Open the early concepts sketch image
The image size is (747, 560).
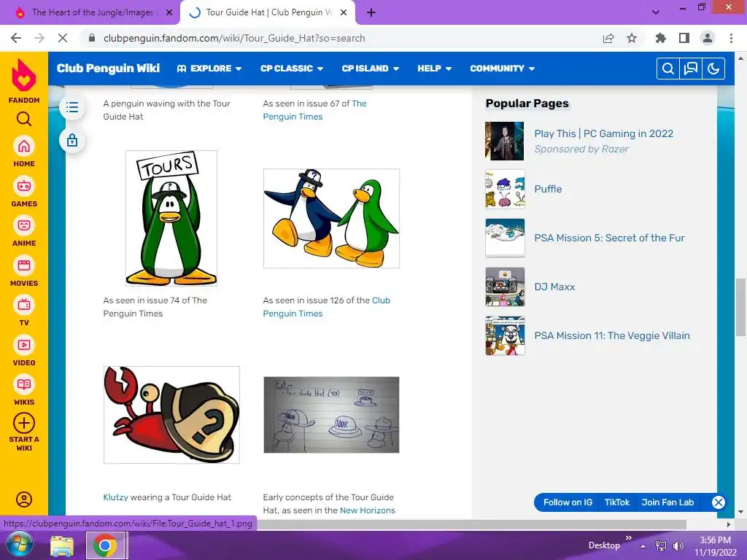pyautogui.click(x=332, y=414)
